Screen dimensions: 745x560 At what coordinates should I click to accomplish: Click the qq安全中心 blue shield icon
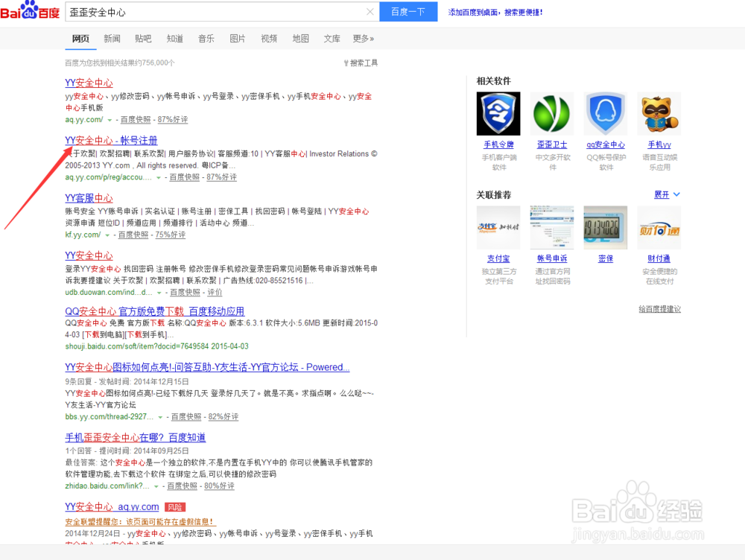click(605, 113)
